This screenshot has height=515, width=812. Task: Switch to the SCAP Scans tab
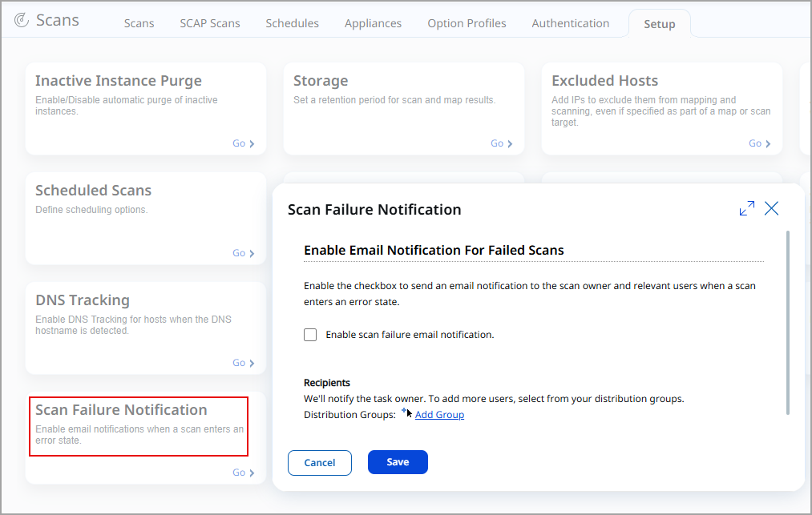210,23
